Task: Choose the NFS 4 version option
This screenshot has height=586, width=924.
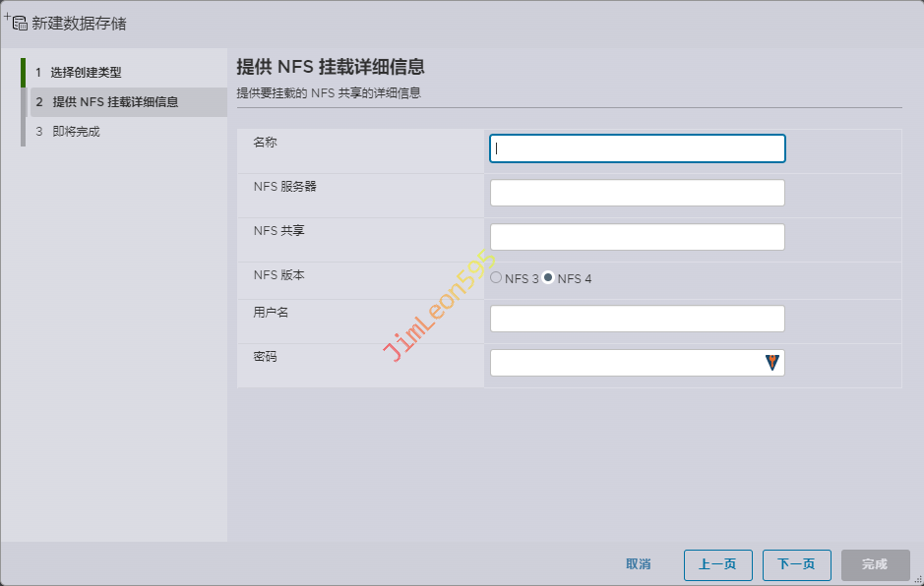Action: click(548, 278)
